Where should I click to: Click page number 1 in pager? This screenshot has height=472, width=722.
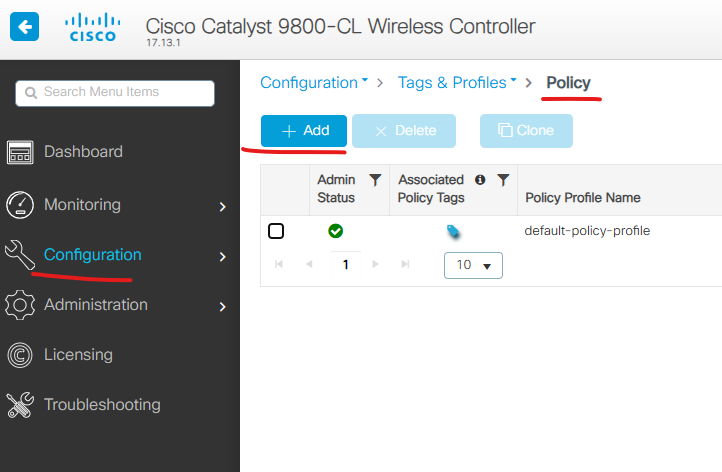tap(346, 265)
